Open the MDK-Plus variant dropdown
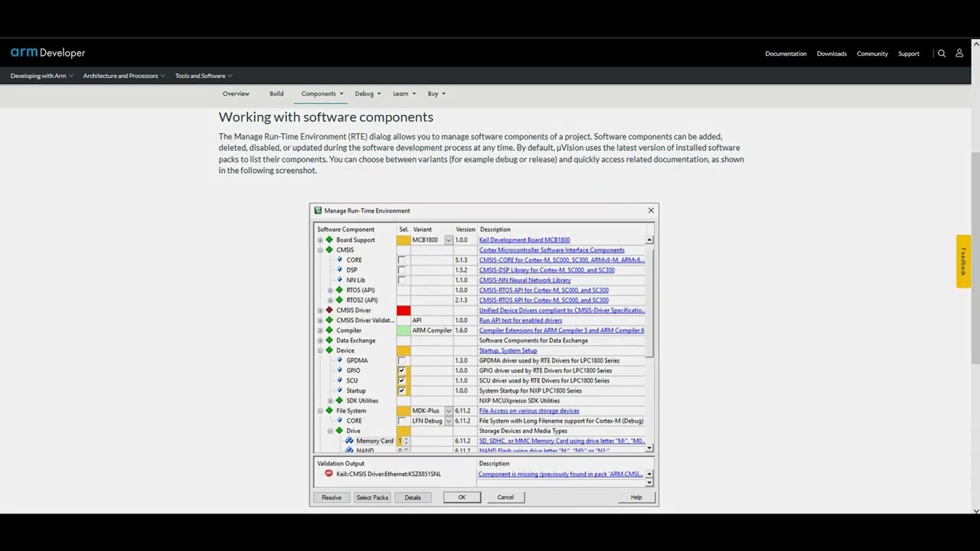The width and height of the screenshot is (980, 551). coord(448,411)
